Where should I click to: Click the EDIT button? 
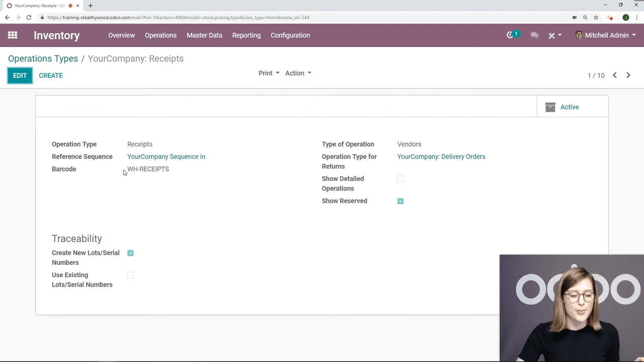tap(20, 75)
